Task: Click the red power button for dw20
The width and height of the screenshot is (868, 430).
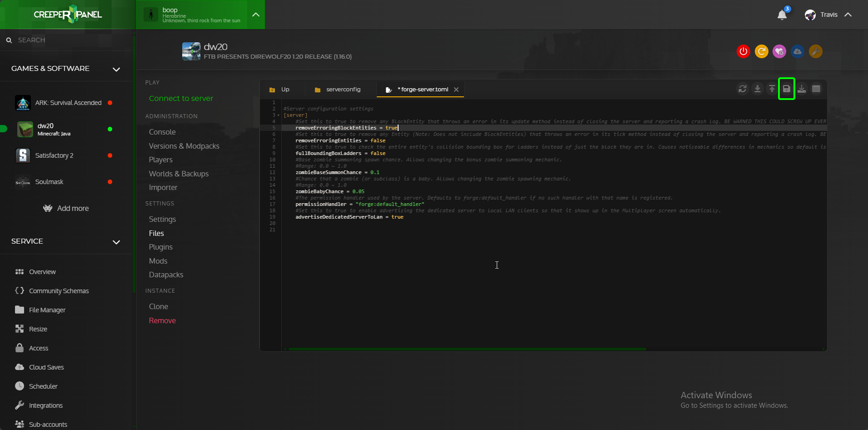Action: [743, 51]
